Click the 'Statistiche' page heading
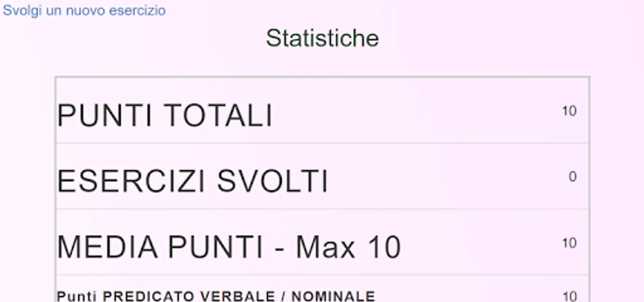This screenshot has height=302, width=644. tap(322, 38)
